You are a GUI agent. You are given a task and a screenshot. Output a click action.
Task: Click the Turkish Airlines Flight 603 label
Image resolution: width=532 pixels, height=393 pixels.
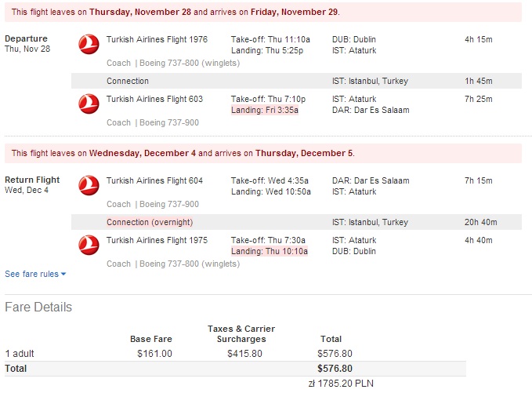pos(154,99)
